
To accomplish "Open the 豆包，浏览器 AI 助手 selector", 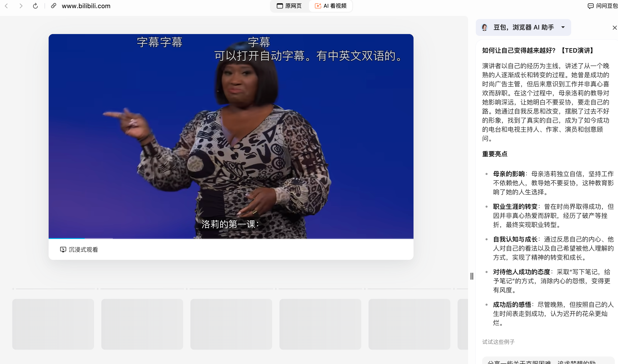I will tap(523, 27).
